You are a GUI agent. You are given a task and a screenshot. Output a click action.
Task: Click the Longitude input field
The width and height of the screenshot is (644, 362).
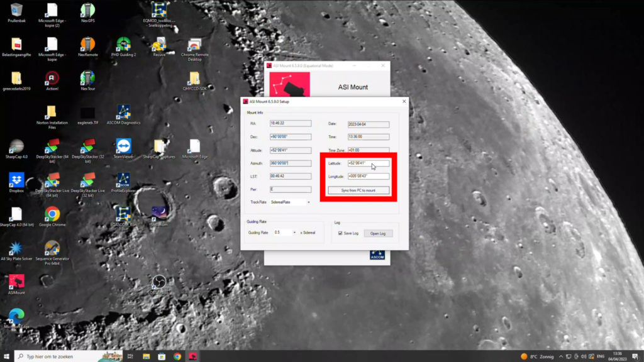[x=369, y=176]
